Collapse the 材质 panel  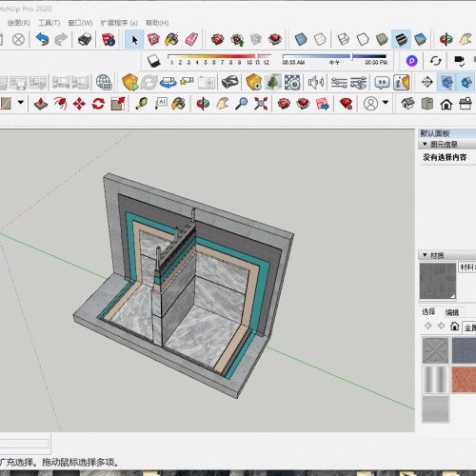(425, 255)
